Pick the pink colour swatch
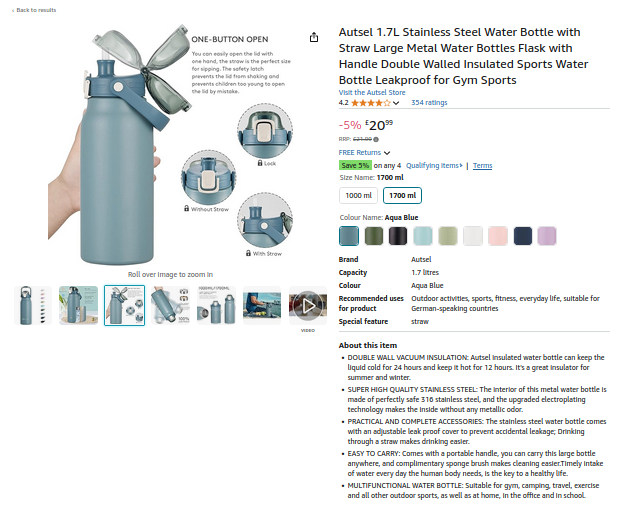620x507 pixels. click(x=497, y=236)
